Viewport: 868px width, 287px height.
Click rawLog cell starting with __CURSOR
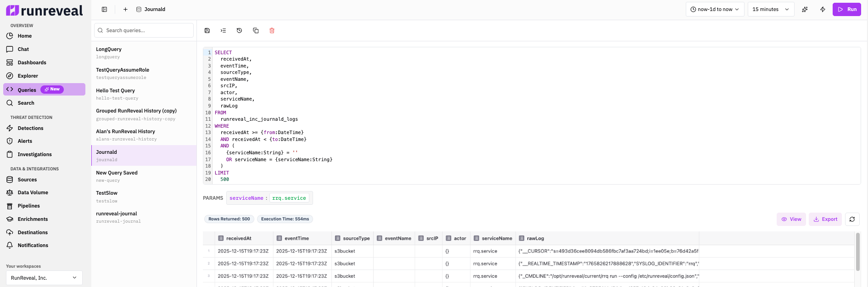coord(607,251)
